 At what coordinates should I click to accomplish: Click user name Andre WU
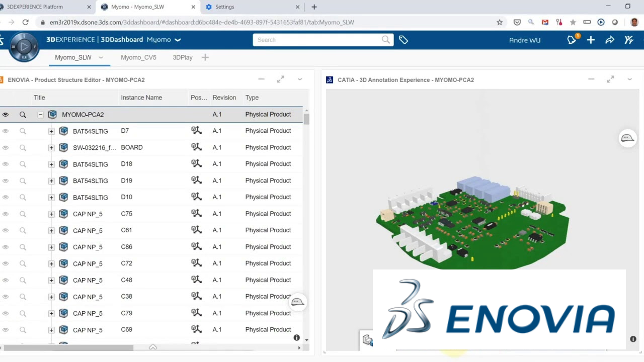pyautogui.click(x=525, y=40)
